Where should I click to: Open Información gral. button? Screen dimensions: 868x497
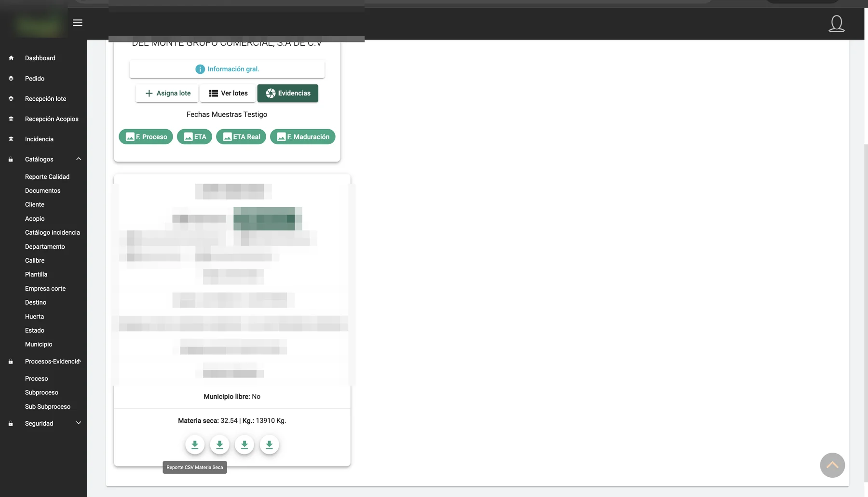tap(227, 69)
